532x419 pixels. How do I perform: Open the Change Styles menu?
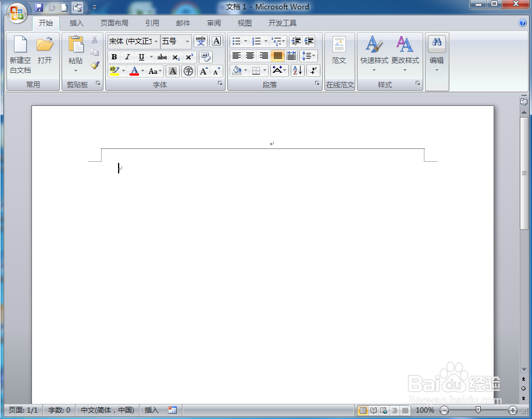[x=405, y=54]
